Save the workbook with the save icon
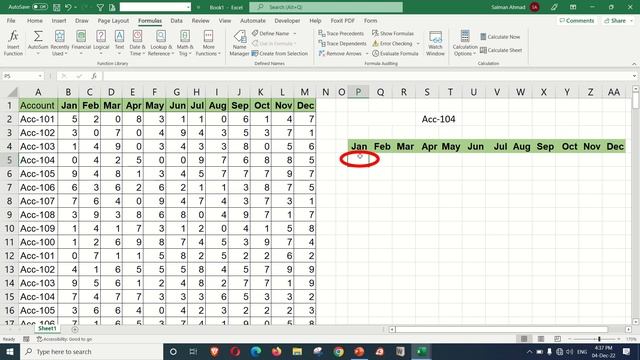 point(57,7)
